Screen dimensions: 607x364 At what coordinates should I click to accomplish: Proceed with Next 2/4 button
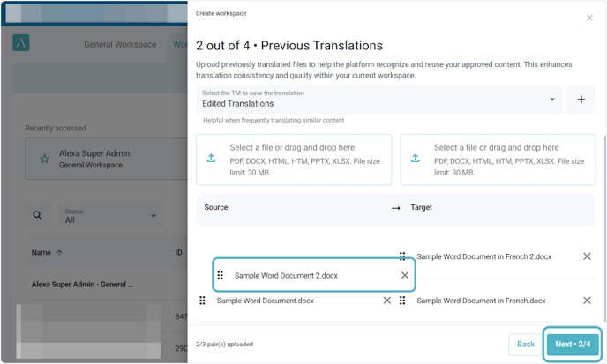tap(573, 344)
